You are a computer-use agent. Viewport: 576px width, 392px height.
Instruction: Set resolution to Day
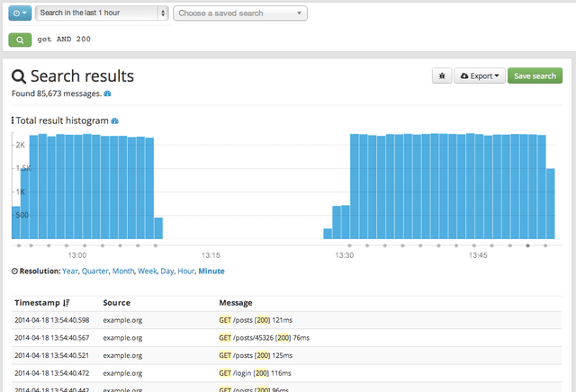166,271
